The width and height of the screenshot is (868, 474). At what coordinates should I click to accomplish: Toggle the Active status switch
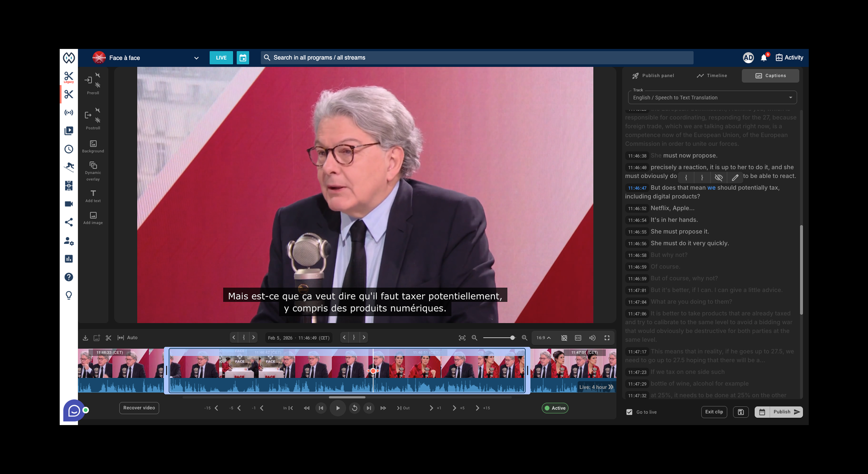click(555, 408)
